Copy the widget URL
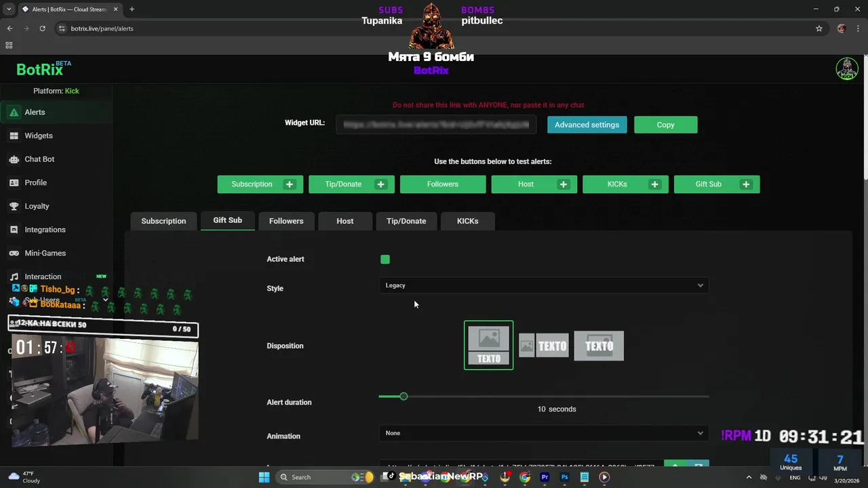Image resolution: width=868 pixels, height=488 pixels. pyautogui.click(x=666, y=125)
